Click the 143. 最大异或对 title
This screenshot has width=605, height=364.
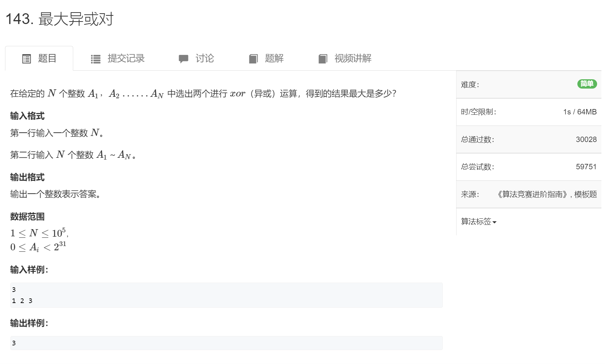(60, 19)
